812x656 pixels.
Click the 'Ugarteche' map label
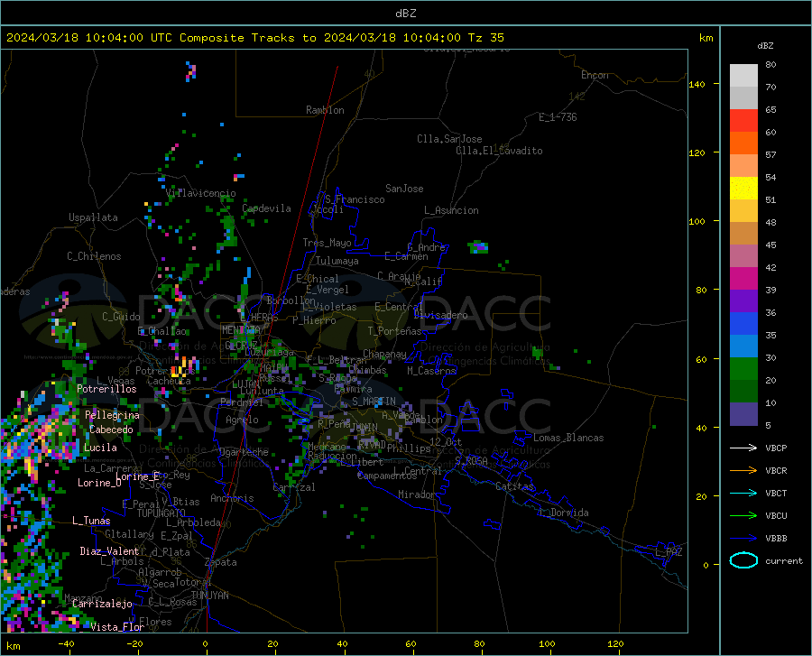(244, 452)
